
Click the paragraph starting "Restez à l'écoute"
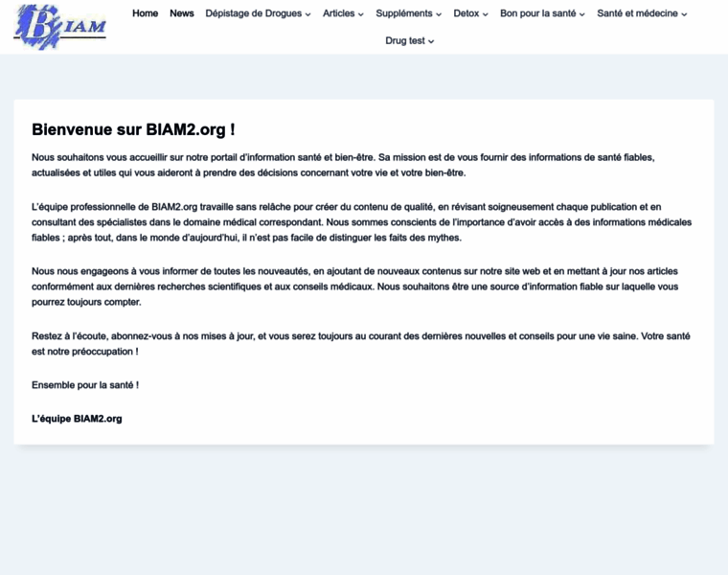coord(361,344)
